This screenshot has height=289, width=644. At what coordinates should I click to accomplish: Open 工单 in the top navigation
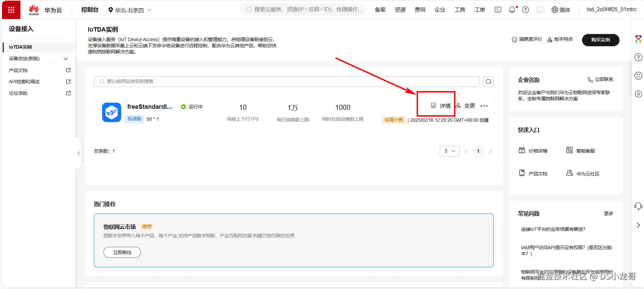(x=480, y=10)
